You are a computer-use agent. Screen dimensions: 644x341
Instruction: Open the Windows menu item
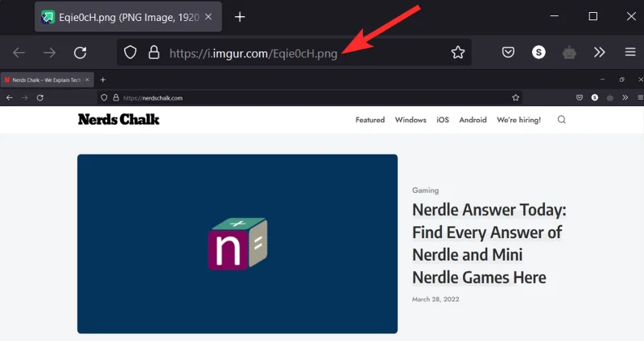411,120
